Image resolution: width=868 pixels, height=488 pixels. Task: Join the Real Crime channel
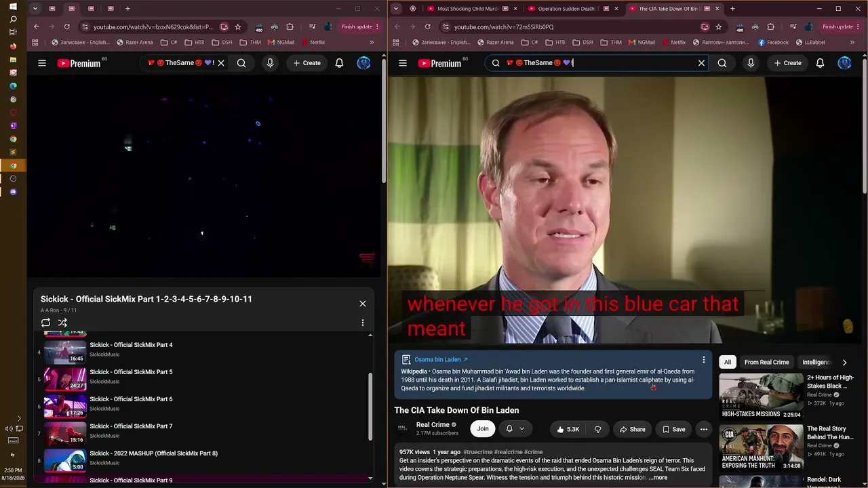(483, 428)
